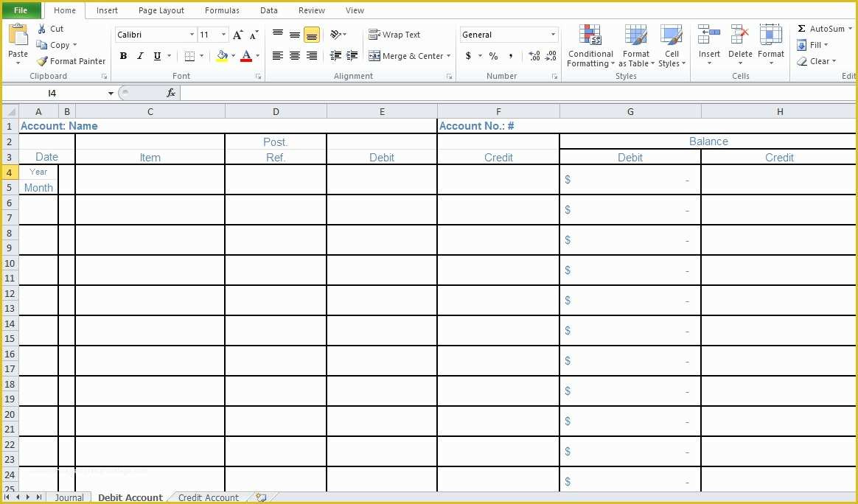Apply middle vertical alignment

(x=295, y=35)
